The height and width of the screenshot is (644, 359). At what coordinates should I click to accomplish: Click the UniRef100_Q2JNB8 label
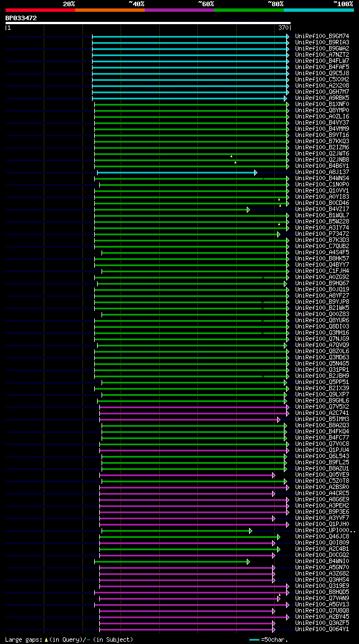click(322, 160)
